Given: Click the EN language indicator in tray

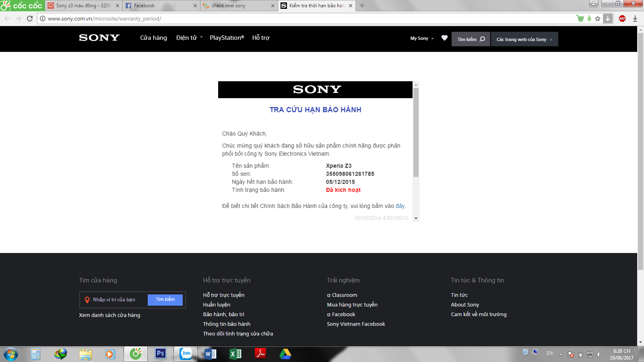Looking at the screenshot, I should pos(549,353).
